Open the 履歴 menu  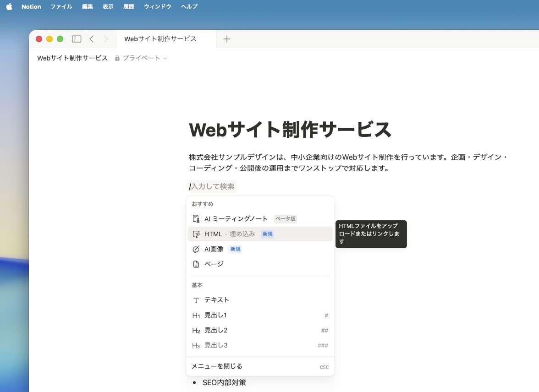tap(128, 6)
